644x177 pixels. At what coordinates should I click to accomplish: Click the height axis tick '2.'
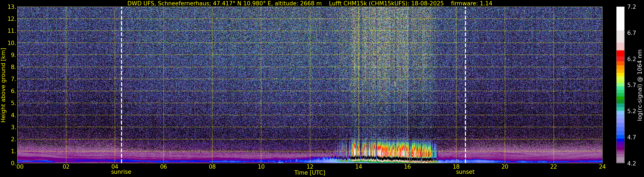pyautogui.click(x=13, y=139)
